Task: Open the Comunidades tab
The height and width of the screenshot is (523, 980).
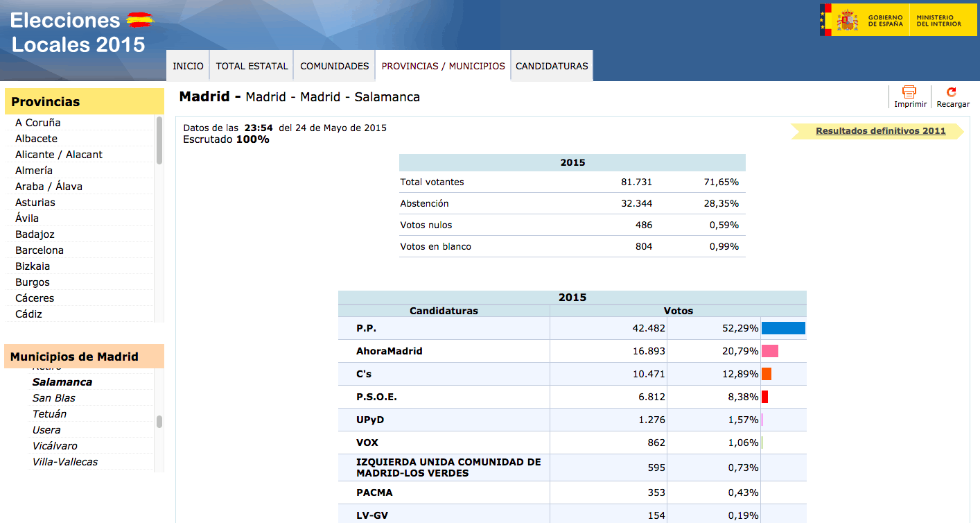Action: point(334,66)
